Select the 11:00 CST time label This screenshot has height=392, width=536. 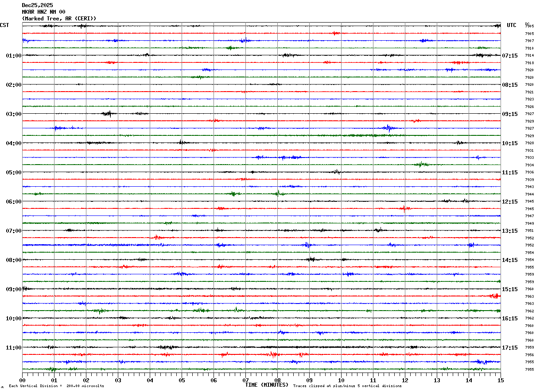coord(14,348)
